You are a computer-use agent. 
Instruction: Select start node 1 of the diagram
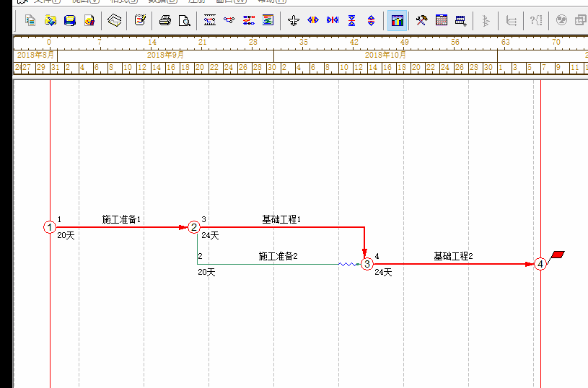[49, 227]
